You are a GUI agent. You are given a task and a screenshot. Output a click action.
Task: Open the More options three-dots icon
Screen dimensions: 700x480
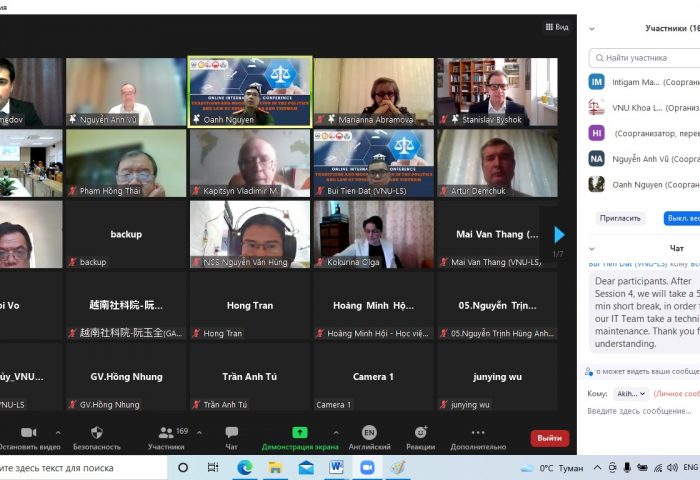478,432
